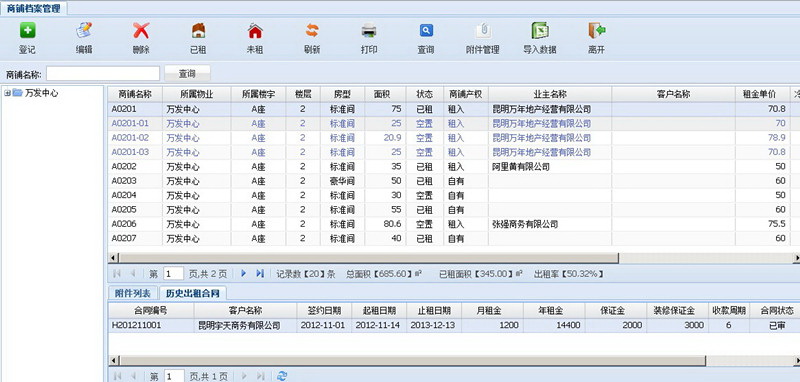The image size is (800, 382).
Task: Select contract H201211001 row
Action: pyautogui.click(x=454, y=325)
